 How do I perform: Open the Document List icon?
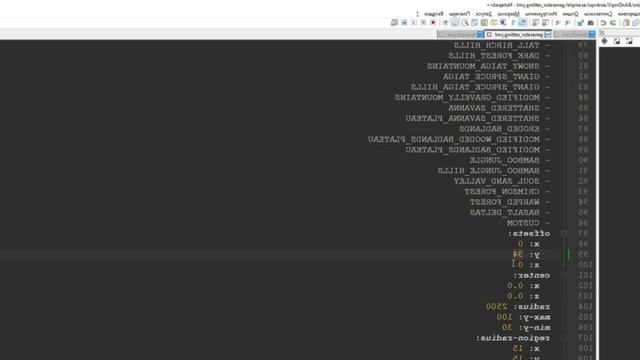[475, 23]
